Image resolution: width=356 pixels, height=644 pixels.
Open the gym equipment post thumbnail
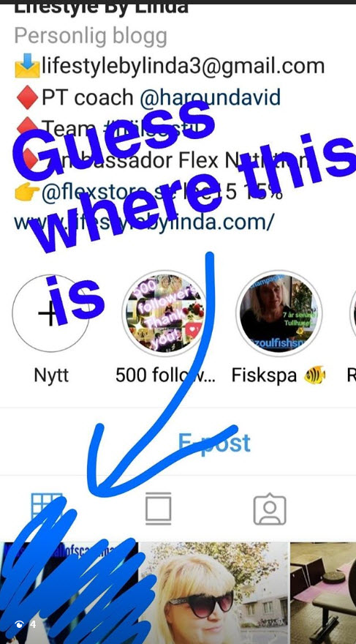(x=323, y=593)
